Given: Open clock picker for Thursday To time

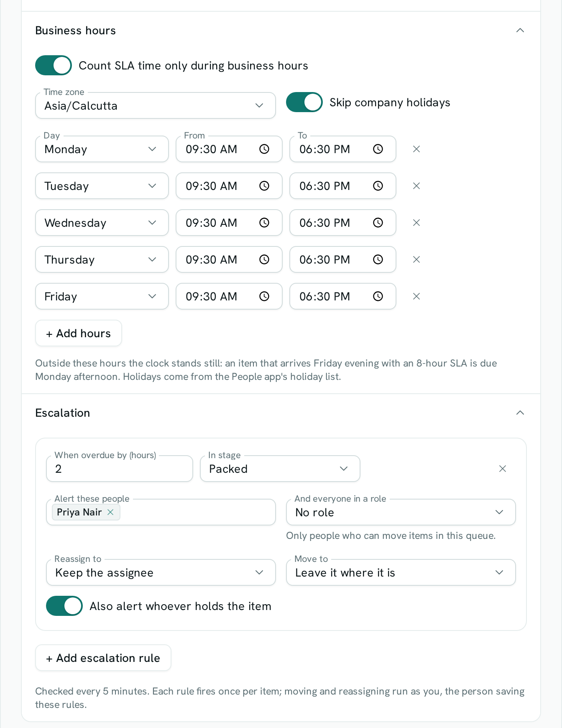Looking at the screenshot, I should (378, 259).
